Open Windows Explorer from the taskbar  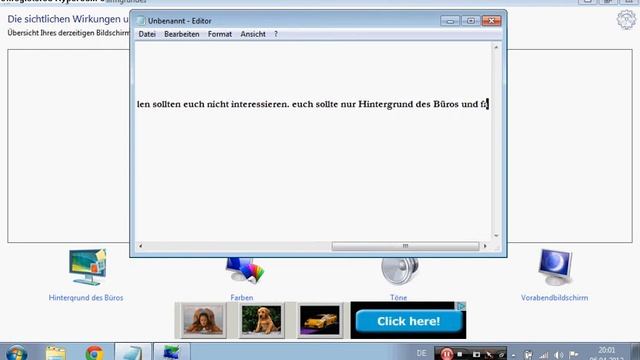(x=56, y=353)
